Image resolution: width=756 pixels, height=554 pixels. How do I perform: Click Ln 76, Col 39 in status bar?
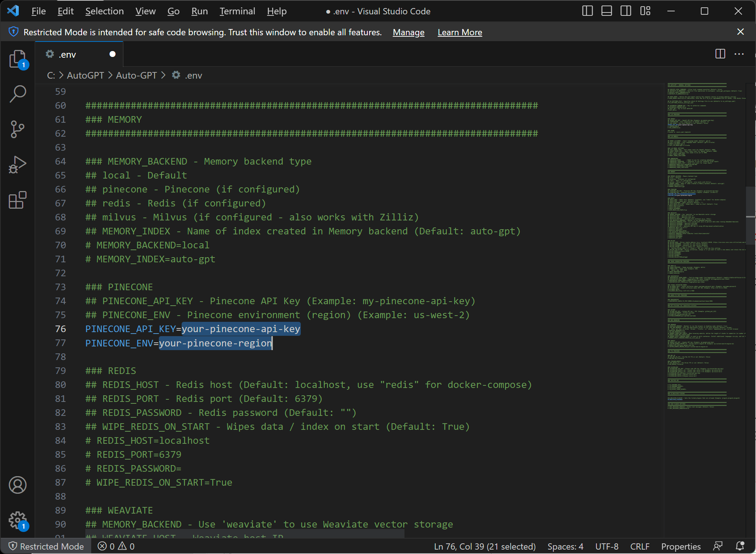coord(485,546)
